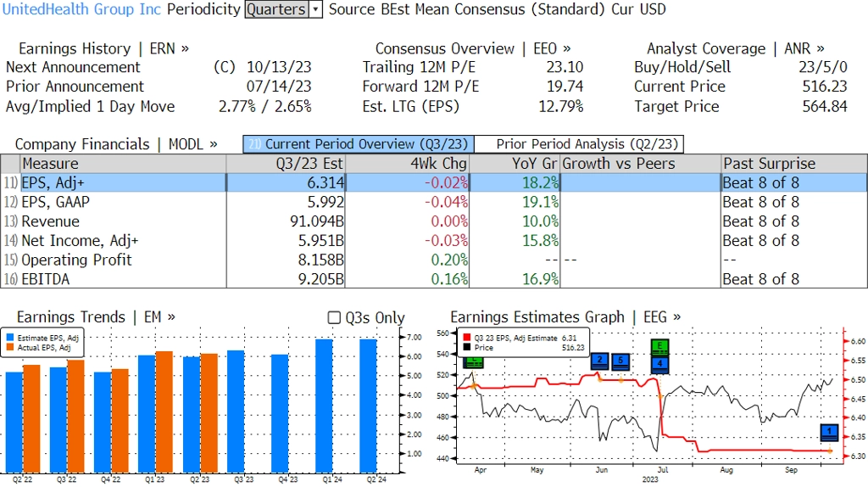The image size is (868, 487).
Task: Click Trailing 12M P/E value 23.10
Action: click(565, 67)
